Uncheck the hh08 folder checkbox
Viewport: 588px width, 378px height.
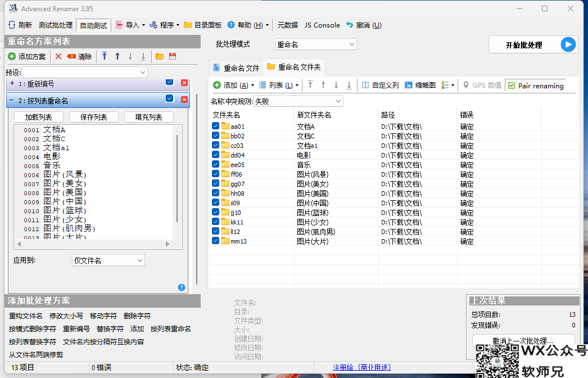click(216, 192)
